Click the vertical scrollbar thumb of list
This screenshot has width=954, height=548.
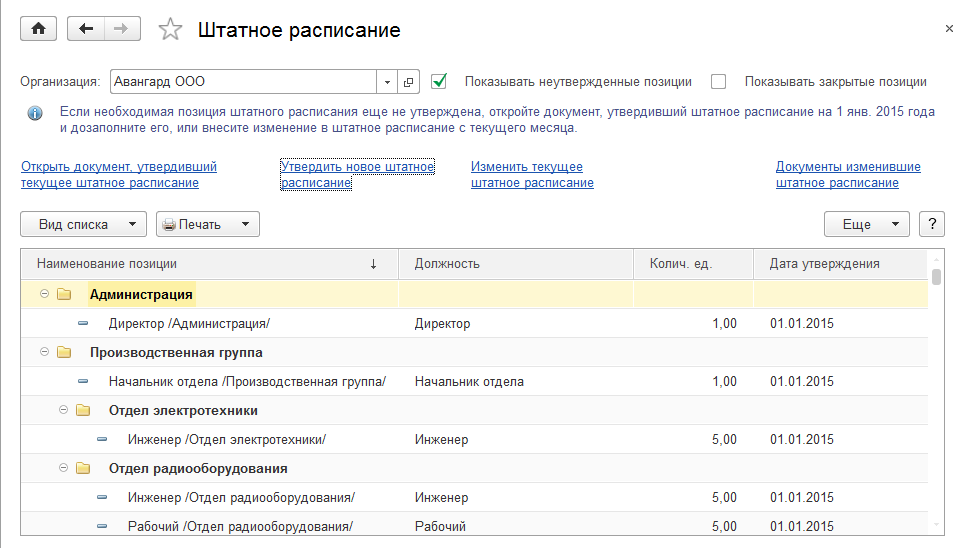point(936,277)
